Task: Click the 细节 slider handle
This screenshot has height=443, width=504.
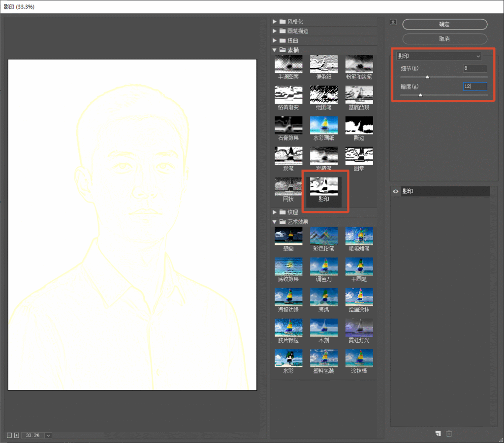Action: [427, 77]
